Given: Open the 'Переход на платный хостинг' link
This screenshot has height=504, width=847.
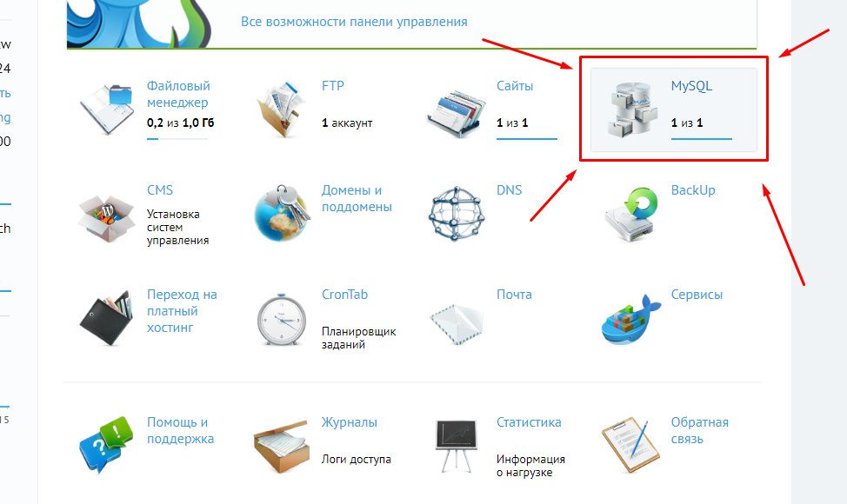Looking at the screenshot, I should (x=182, y=311).
